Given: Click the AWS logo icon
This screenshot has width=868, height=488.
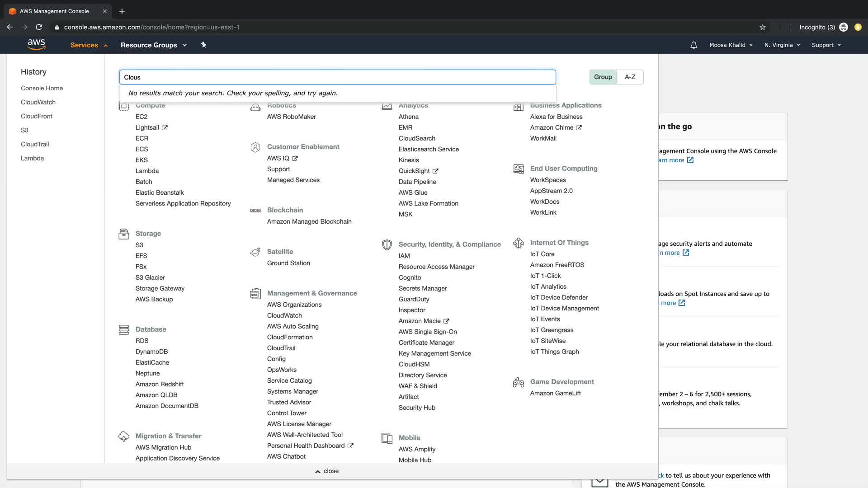Looking at the screenshot, I should [36, 44].
